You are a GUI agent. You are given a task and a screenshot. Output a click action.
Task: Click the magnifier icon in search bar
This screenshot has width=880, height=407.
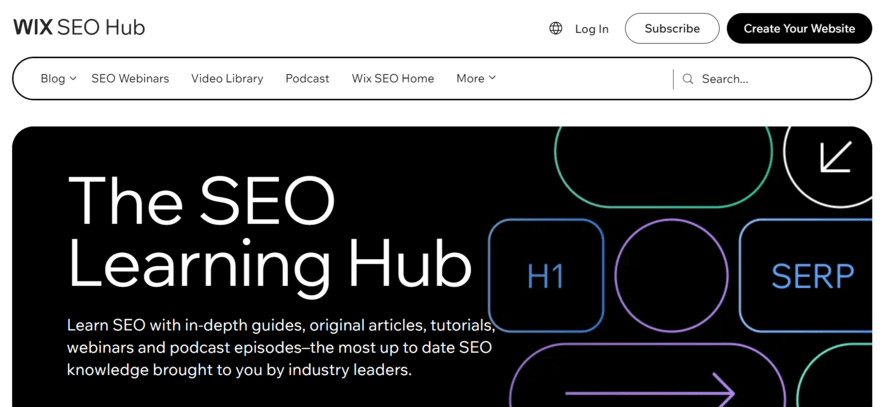(688, 79)
